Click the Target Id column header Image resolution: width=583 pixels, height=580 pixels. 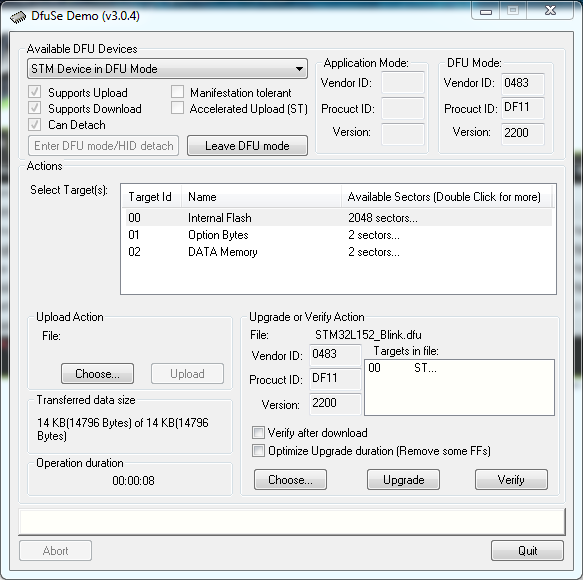point(152,197)
